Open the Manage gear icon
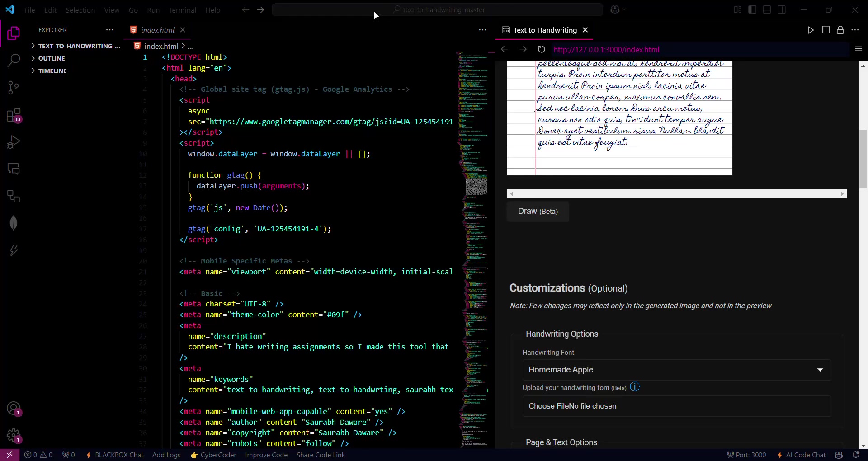This screenshot has height=461, width=868. [14, 436]
